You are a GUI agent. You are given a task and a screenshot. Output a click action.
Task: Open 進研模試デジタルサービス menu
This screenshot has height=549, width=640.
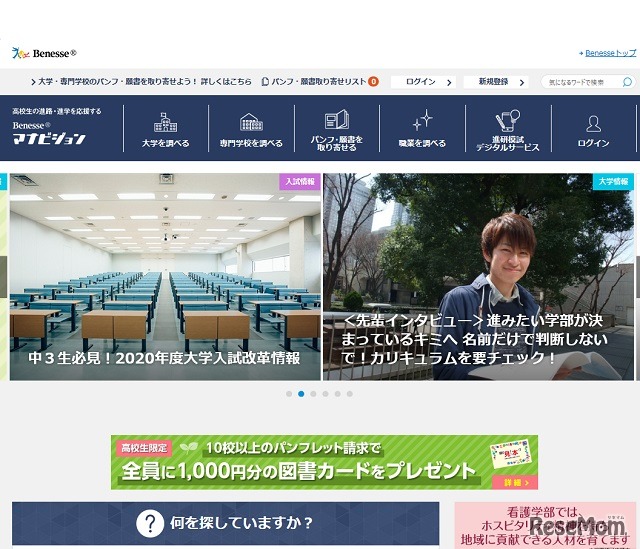508,129
